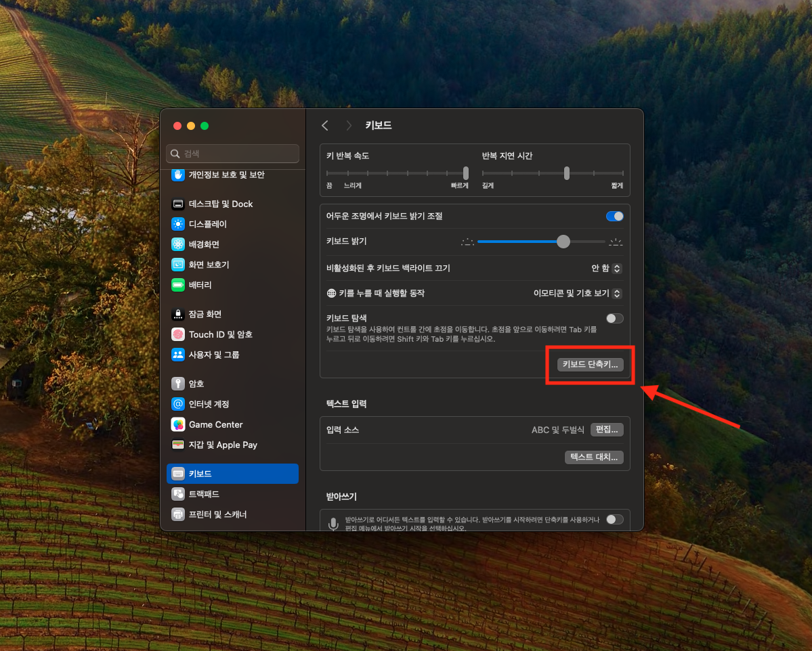The image size is (812, 651).
Task: Select 디스플레이 in the sidebar
Action: click(x=232, y=224)
